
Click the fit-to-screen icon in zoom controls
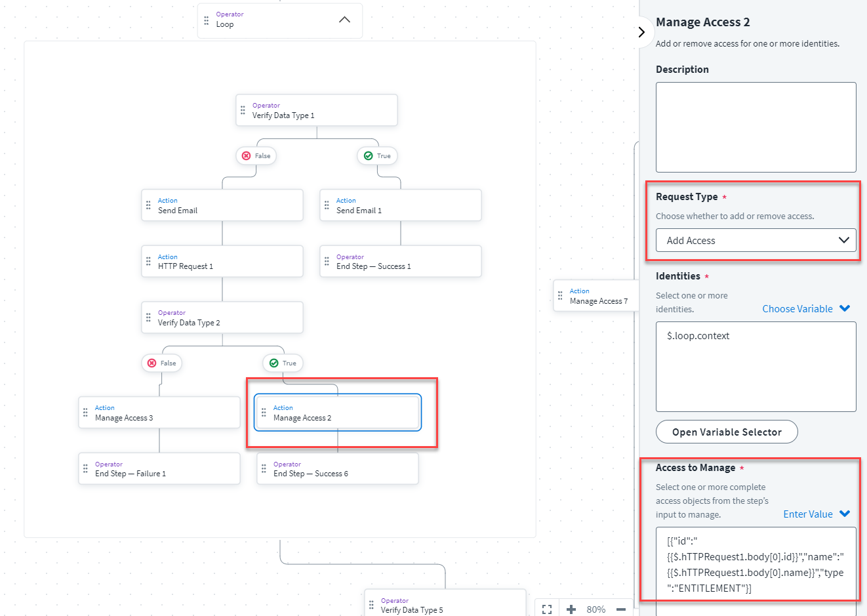(547, 609)
